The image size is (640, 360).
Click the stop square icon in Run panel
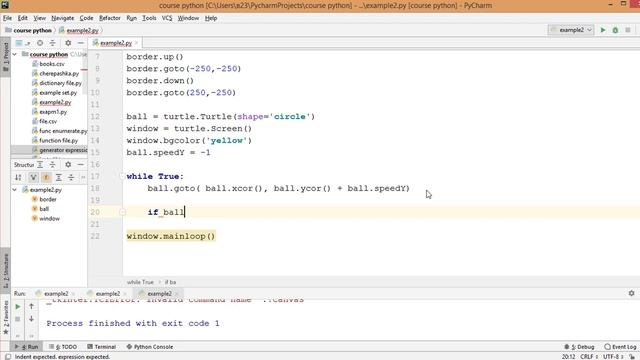point(18,319)
